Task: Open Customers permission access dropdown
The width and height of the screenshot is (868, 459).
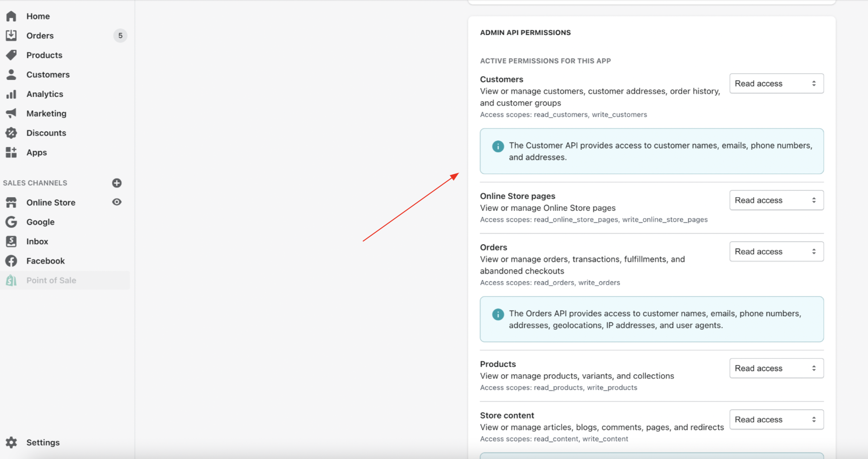Action: click(776, 84)
